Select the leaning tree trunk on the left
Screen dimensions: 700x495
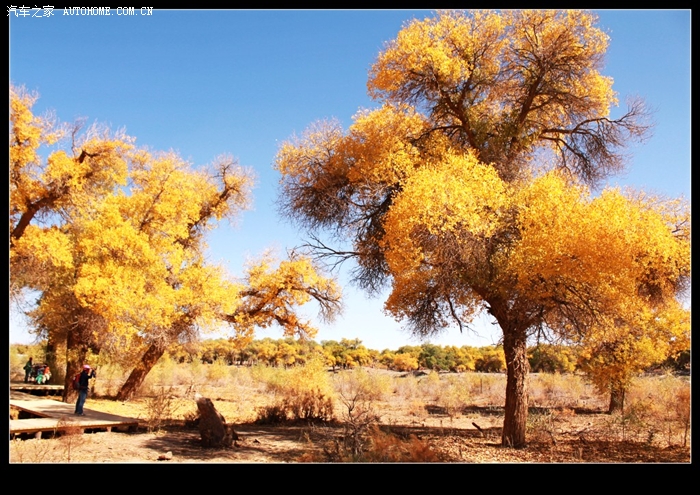(x=138, y=371)
